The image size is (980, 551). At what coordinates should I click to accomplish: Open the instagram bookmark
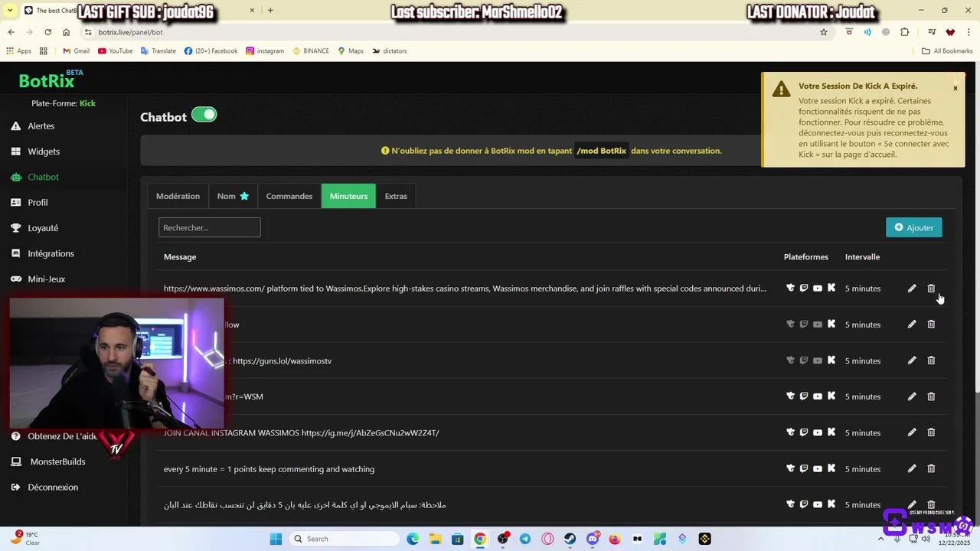(x=264, y=51)
